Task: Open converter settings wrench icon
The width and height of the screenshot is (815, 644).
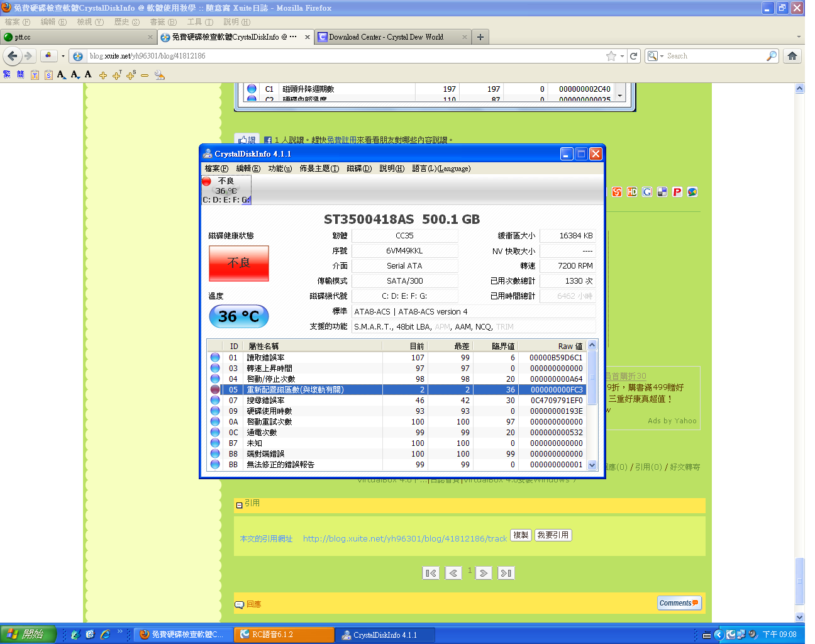Action: [x=160, y=75]
